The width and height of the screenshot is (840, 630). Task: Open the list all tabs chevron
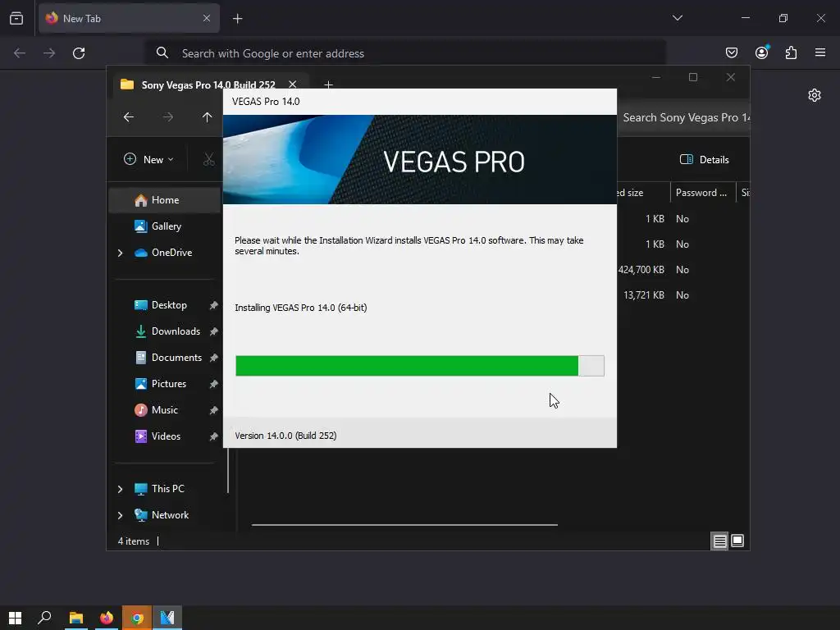pyautogui.click(x=677, y=18)
